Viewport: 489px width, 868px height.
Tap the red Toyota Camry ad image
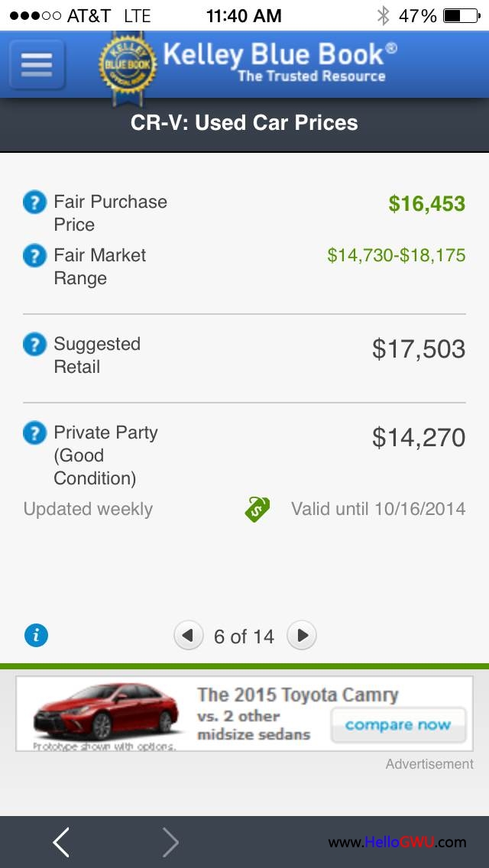pos(105,713)
